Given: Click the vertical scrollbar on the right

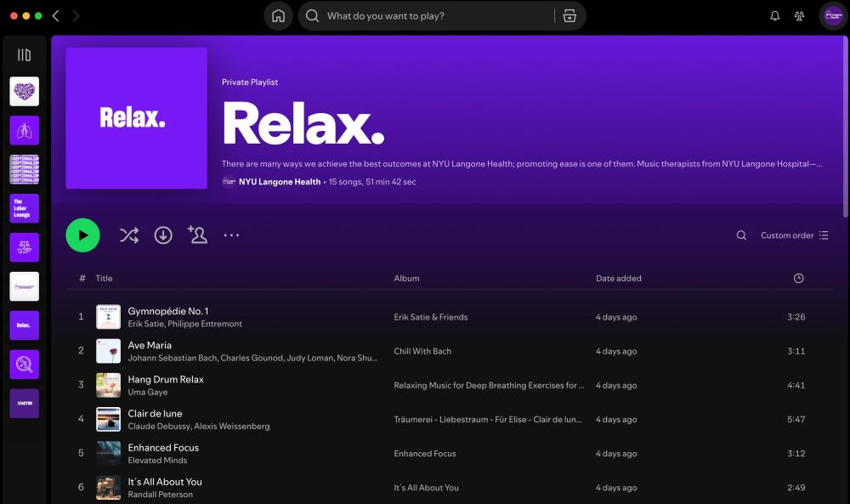Looking at the screenshot, I should click(844, 127).
